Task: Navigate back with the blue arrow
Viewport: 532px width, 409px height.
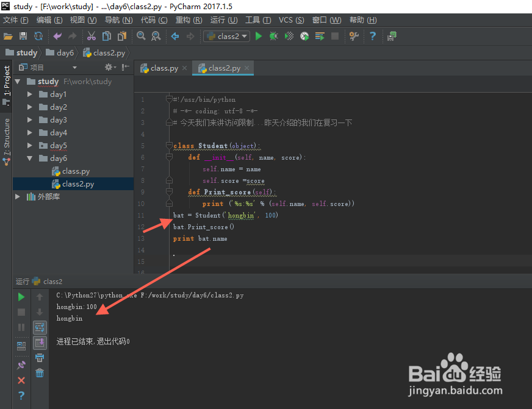Action: pyautogui.click(x=175, y=36)
